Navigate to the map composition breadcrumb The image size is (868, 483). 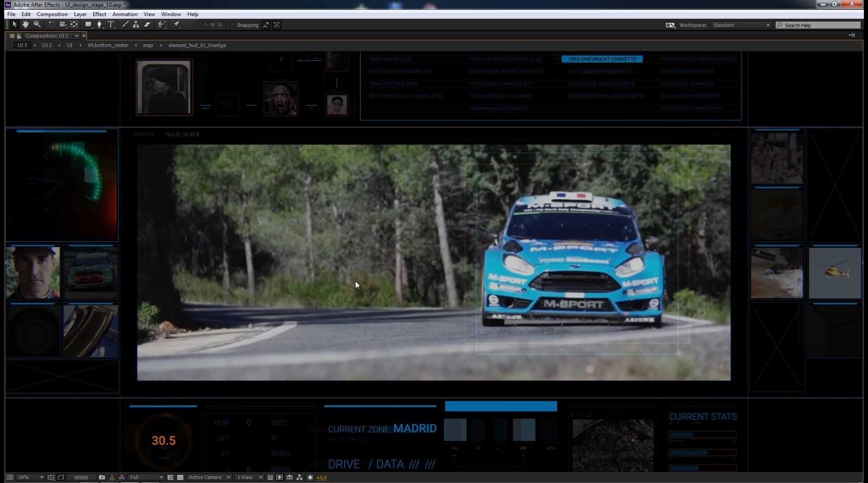click(148, 45)
